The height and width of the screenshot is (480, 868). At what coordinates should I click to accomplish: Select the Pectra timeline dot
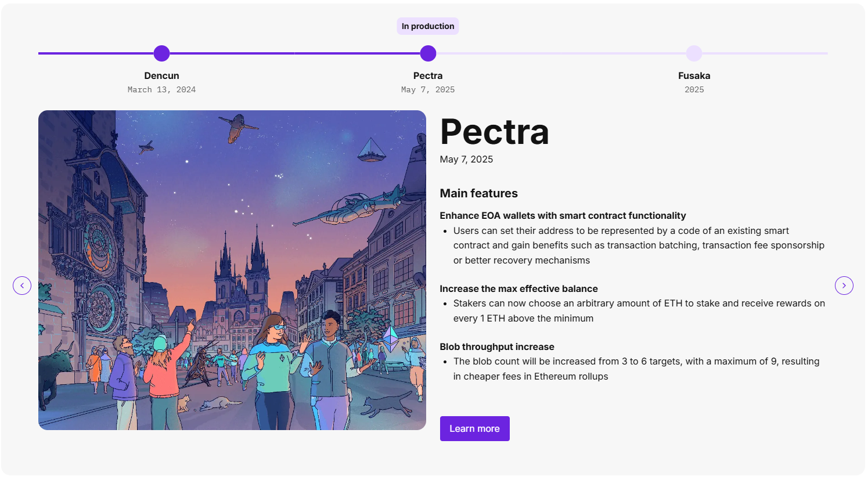tap(428, 53)
